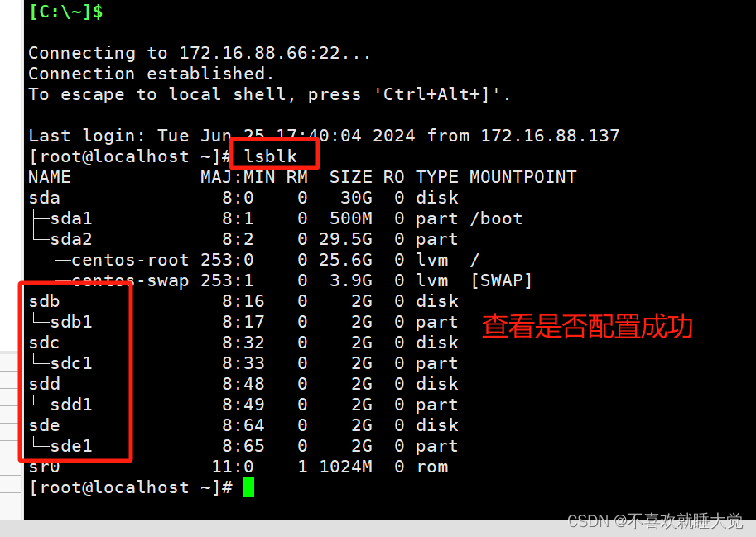
Task: Click the '[SWAP]' mountpoint value
Action: [x=502, y=280]
